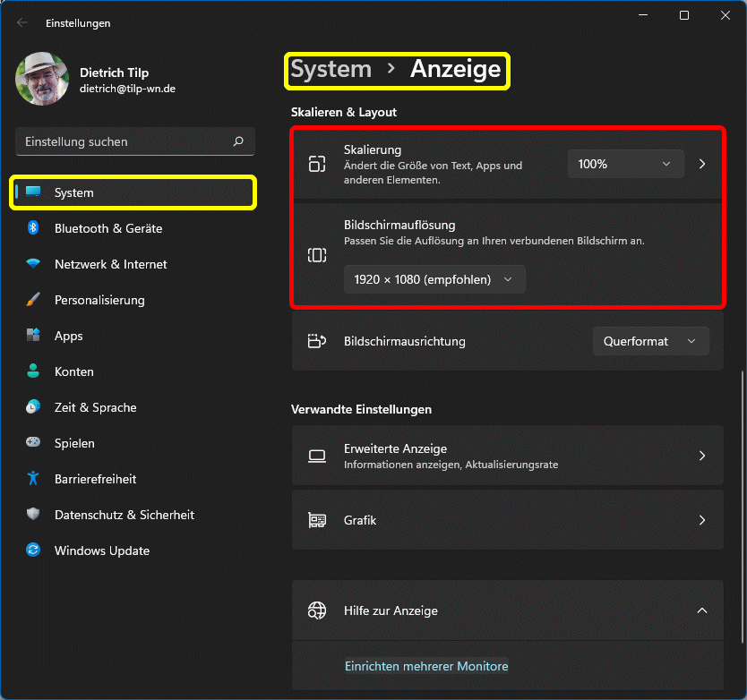747x700 pixels.
Task: Click the Windows Update sync icon
Action: pyautogui.click(x=33, y=551)
